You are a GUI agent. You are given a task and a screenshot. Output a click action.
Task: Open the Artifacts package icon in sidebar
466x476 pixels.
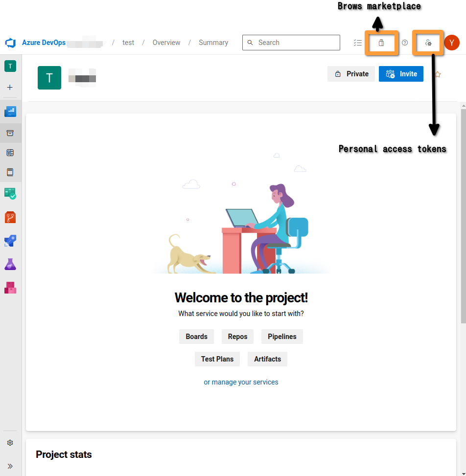click(x=10, y=288)
